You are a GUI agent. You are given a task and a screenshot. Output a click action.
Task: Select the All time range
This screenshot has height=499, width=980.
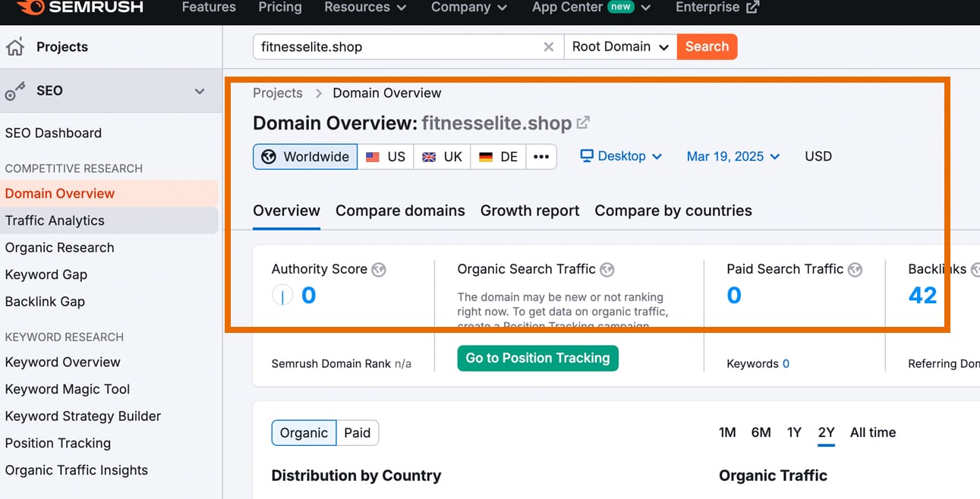click(x=873, y=433)
